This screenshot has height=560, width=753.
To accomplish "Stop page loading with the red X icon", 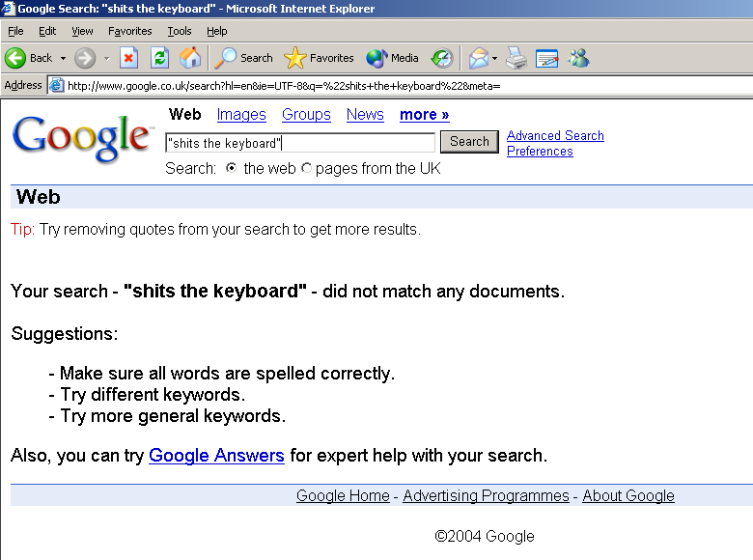I will tap(128, 58).
